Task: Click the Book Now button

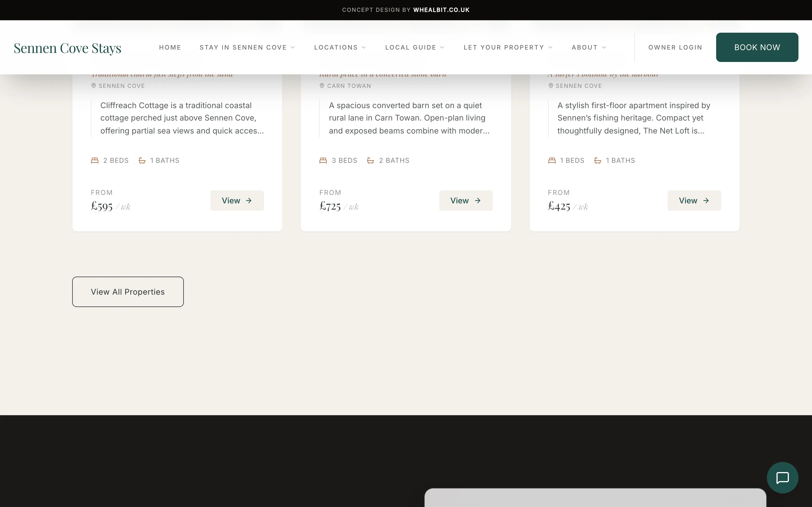Action: [757, 47]
